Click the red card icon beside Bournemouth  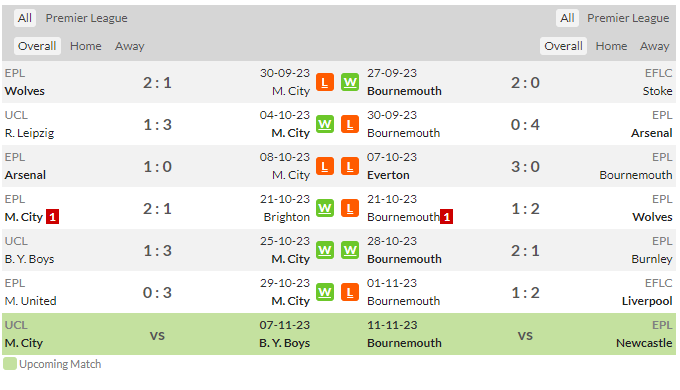point(447,216)
